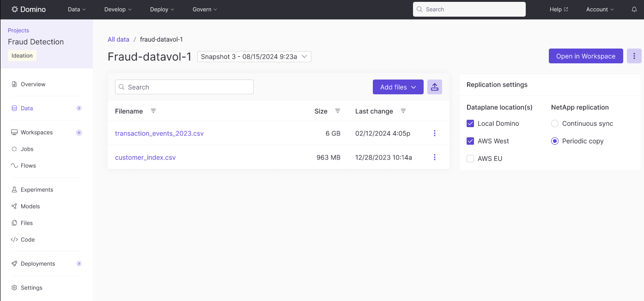Screen dimensions: 644x301
Task: Open the Account dropdown menu
Action: (x=600, y=9)
